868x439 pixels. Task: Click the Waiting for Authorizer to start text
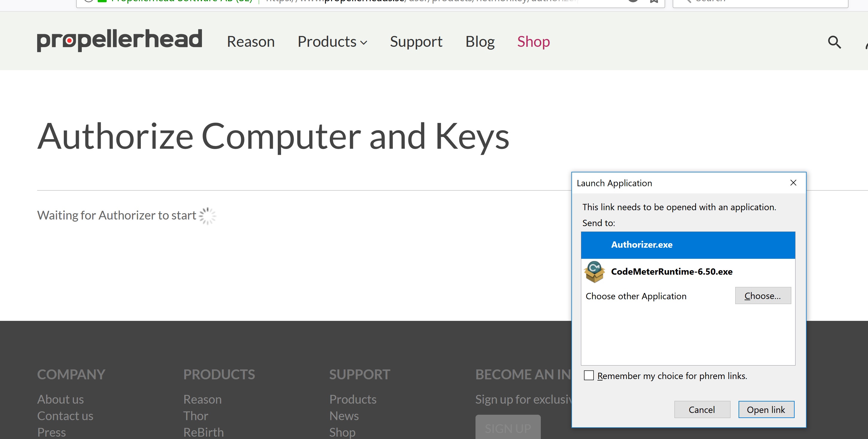(117, 216)
